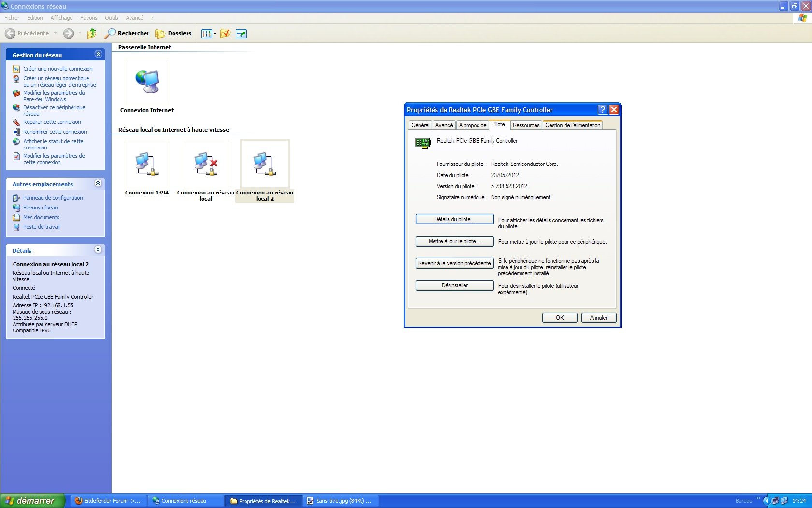The width and height of the screenshot is (812, 508).
Task: Click the Désinstaller button
Action: point(454,285)
